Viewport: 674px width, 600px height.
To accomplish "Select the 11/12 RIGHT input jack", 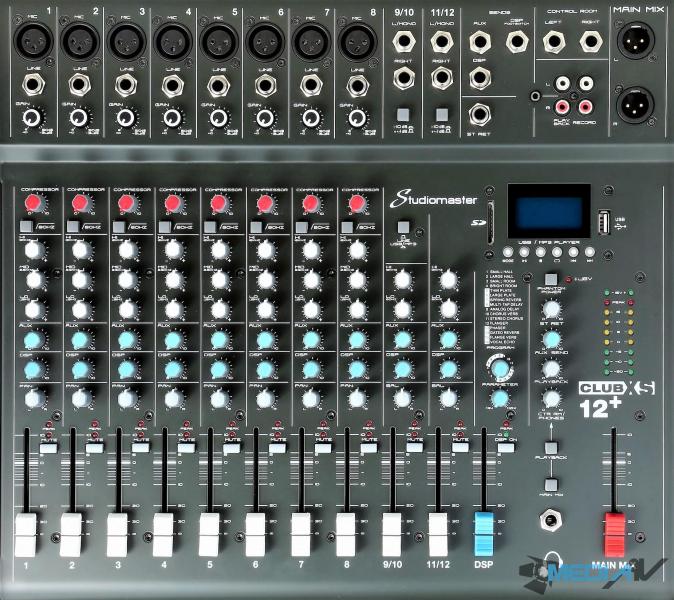I will coord(442,78).
